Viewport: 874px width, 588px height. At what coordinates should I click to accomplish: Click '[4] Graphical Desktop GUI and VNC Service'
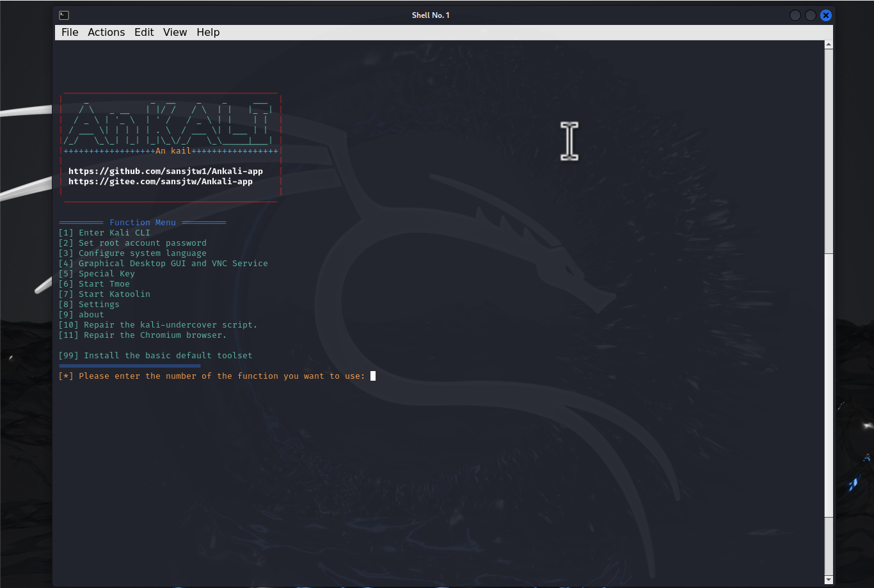click(163, 264)
